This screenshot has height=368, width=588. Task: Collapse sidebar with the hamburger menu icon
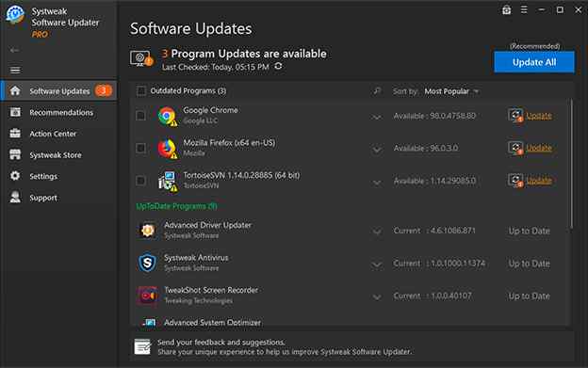[15, 70]
